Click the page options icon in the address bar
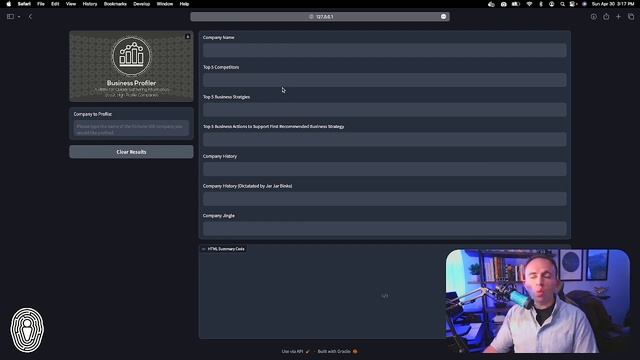This screenshot has width=640, height=360. pos(443,17)
